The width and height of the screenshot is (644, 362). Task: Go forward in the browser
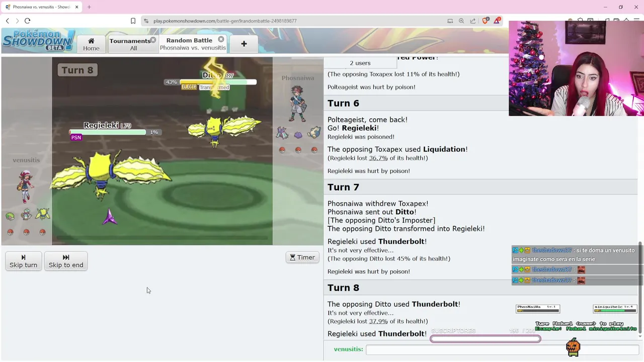tap(17, 21)
